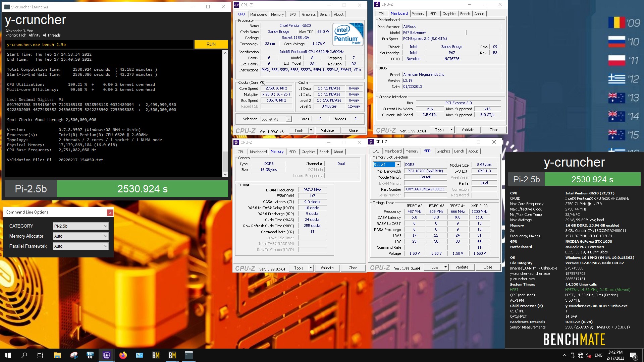The height and width of the screenshot is (362, 644).
Task: Click Tools button in Memory window
Action: tap(299, 268)
